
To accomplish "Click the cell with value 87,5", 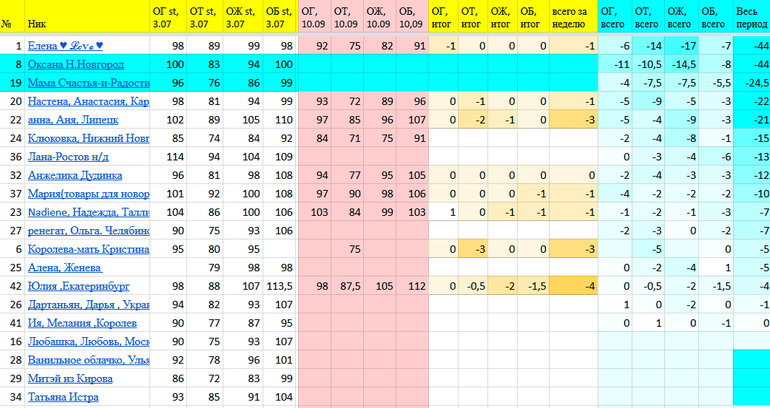I will click(x=346, y=286).
